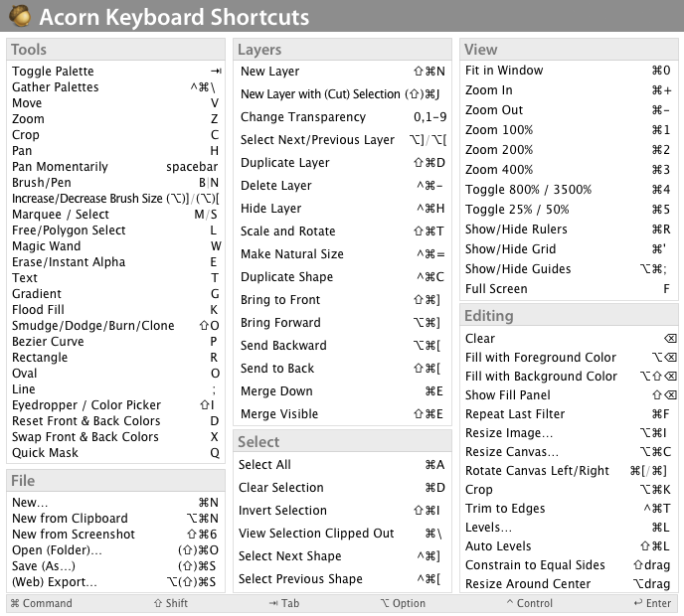Select the 'Pan Momentarily' line
The width and height of the screenshot is (684, 616).
115,167
